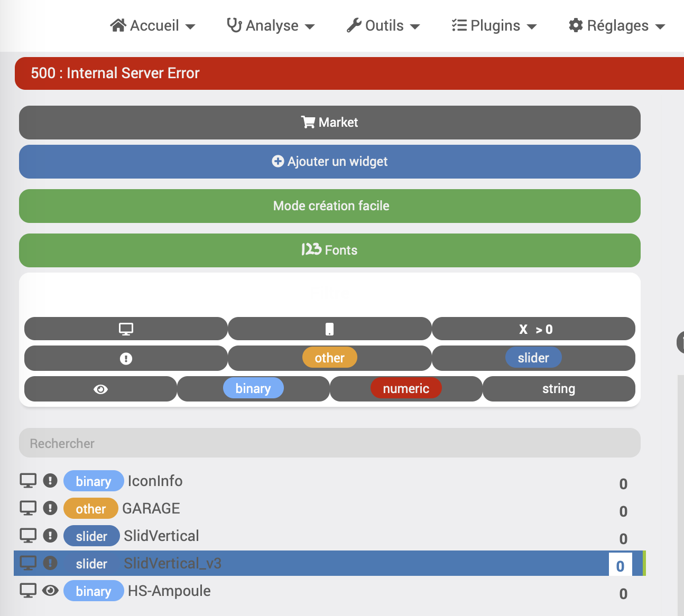Click desktop icon on SlidVertical_v3 row
Screen dimensions: 684x616
point(28,563)
